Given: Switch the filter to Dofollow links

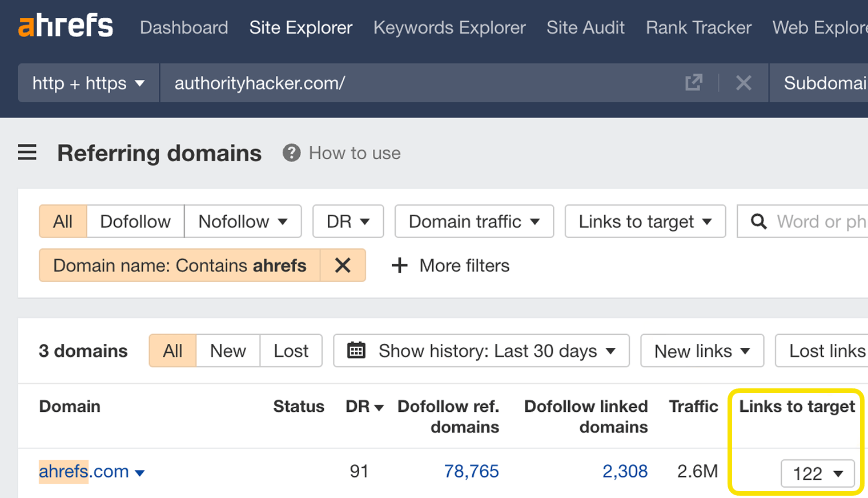Looking at the screenshot, I should pos(135,221).
